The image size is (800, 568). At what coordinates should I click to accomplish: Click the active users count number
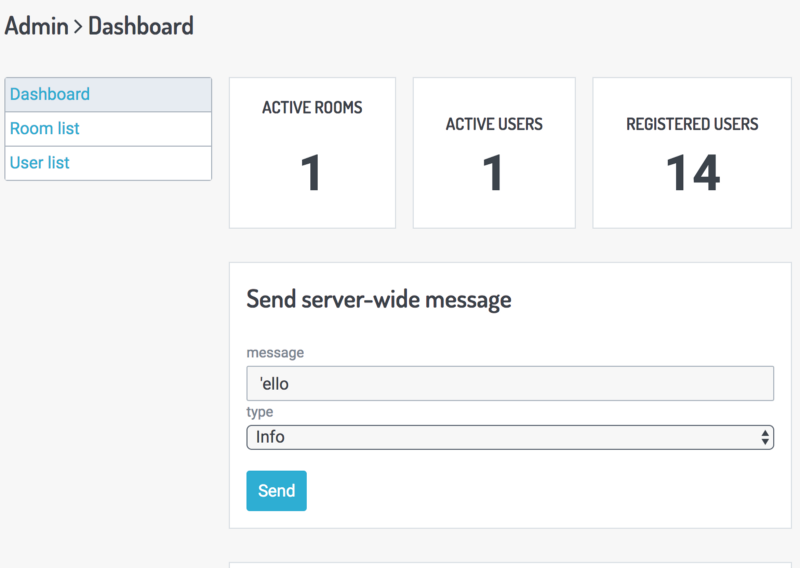[493, 173]
